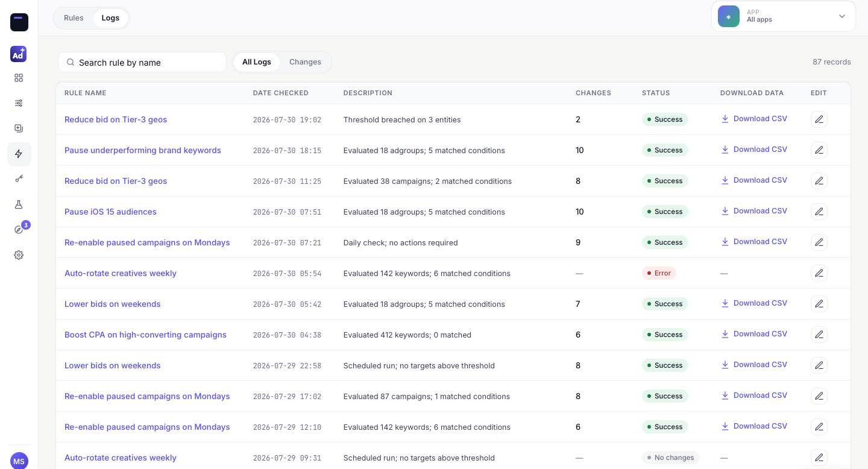Open the 05:54 Auto-rotate creatives weekly link
The width and height of the screenshot is (868, 469).
click(x=121, y=273)
